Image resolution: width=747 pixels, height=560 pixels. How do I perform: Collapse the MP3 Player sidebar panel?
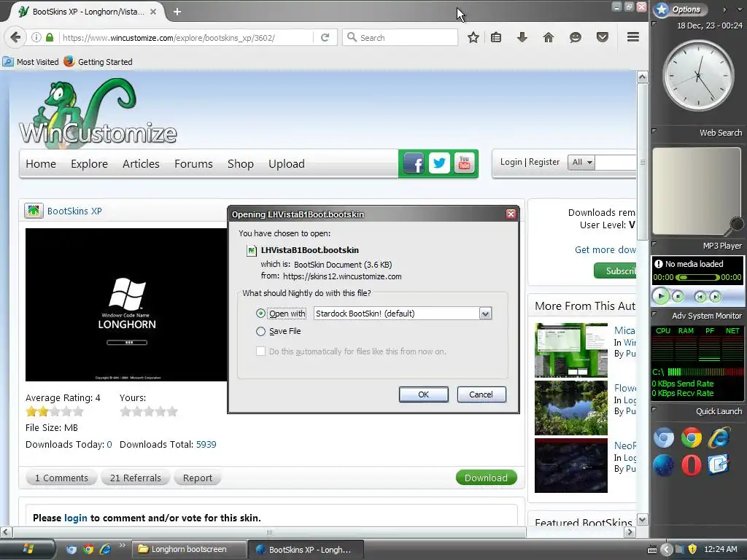654,244
